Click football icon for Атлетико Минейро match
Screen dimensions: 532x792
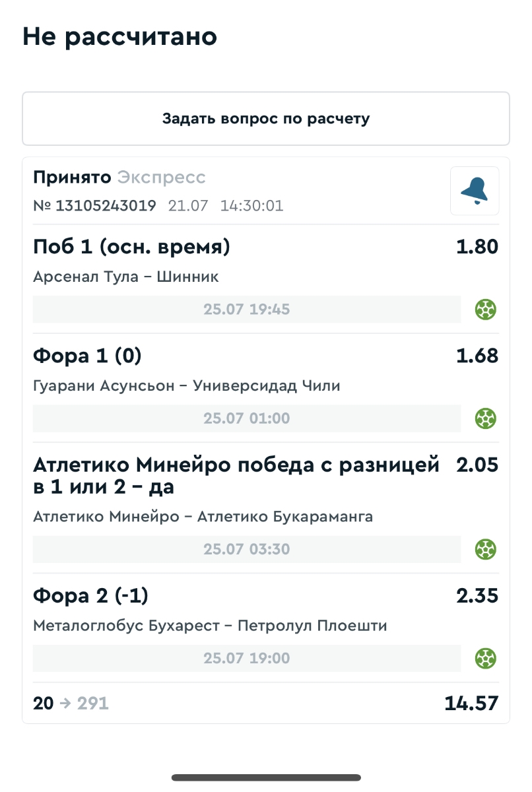pyautogui.click(x=486, y=549)
